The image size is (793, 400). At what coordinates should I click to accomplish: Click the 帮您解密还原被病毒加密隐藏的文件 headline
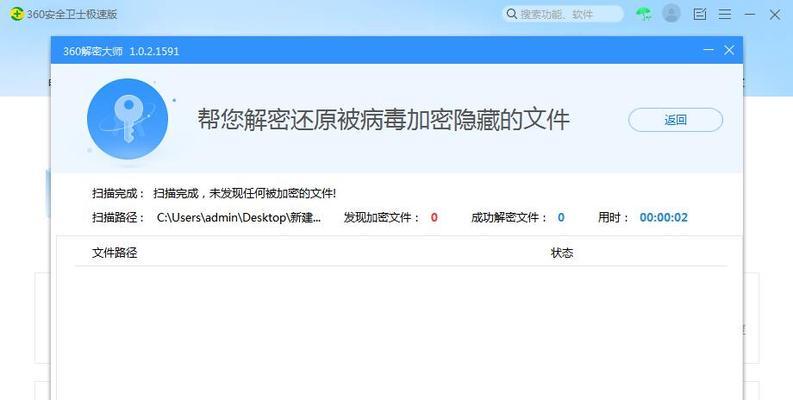pos(383,119)
